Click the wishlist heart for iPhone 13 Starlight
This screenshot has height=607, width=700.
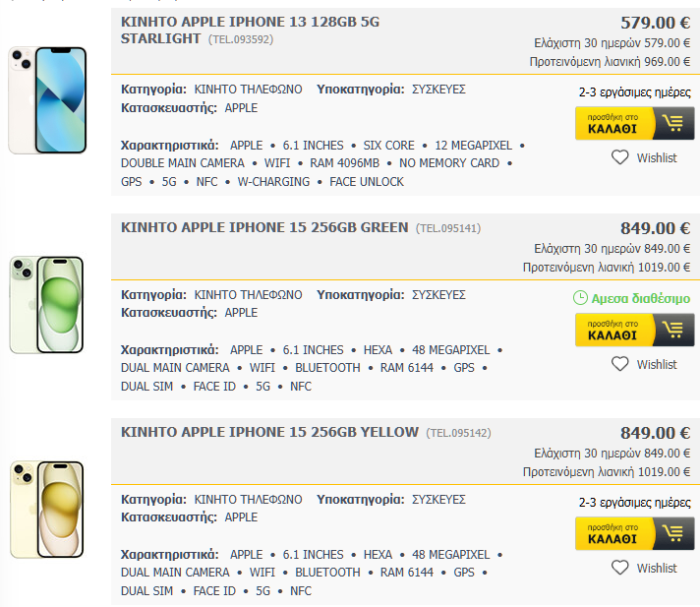[619, 157]
